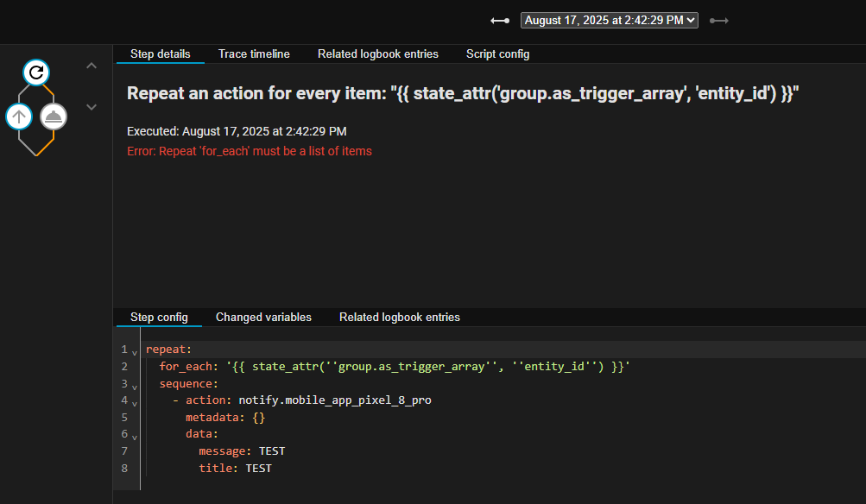Open the trace timestamp dropdown
Screen dimensions: 866x504
pyautogui.click(x=609, y=21)
